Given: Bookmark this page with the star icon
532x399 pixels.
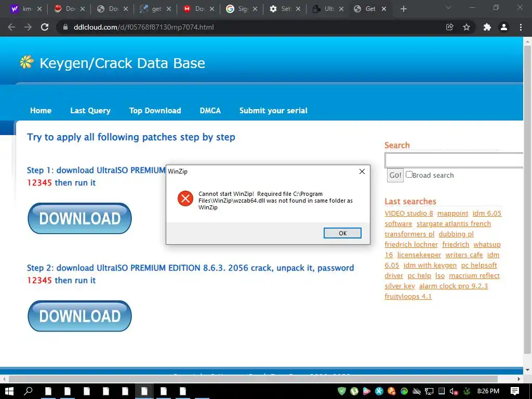Looking at the screenshot, I should 467,27.
